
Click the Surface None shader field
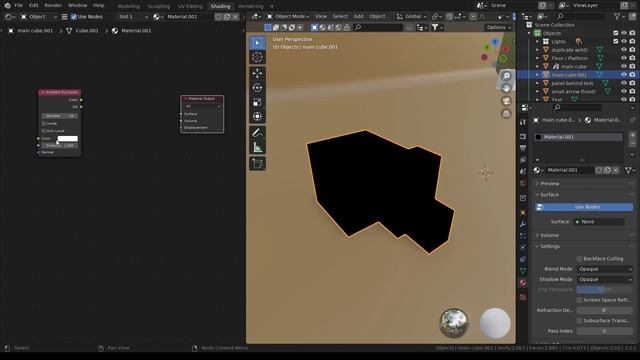pos(599,222)
